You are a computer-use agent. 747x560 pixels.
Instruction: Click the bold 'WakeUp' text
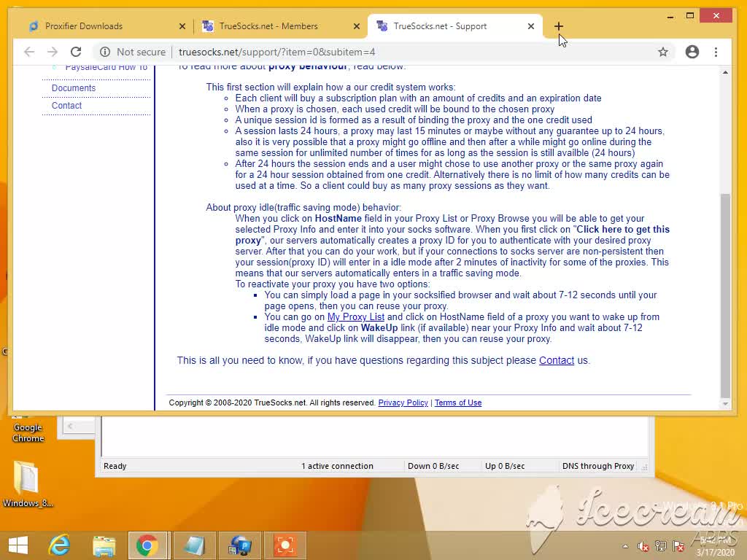click(379, 328)
